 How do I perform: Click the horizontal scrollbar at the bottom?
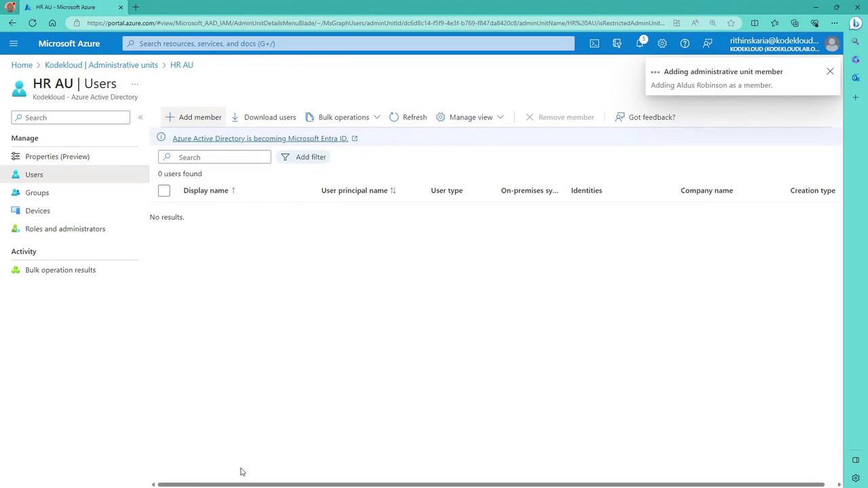[491, 485]
